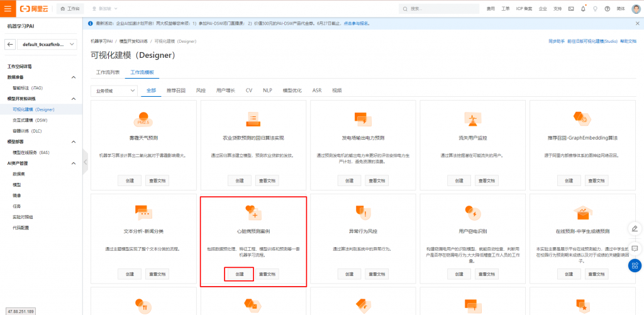Close the announcement banner
Screen dimensions: 644x315
tap(638, 23)
